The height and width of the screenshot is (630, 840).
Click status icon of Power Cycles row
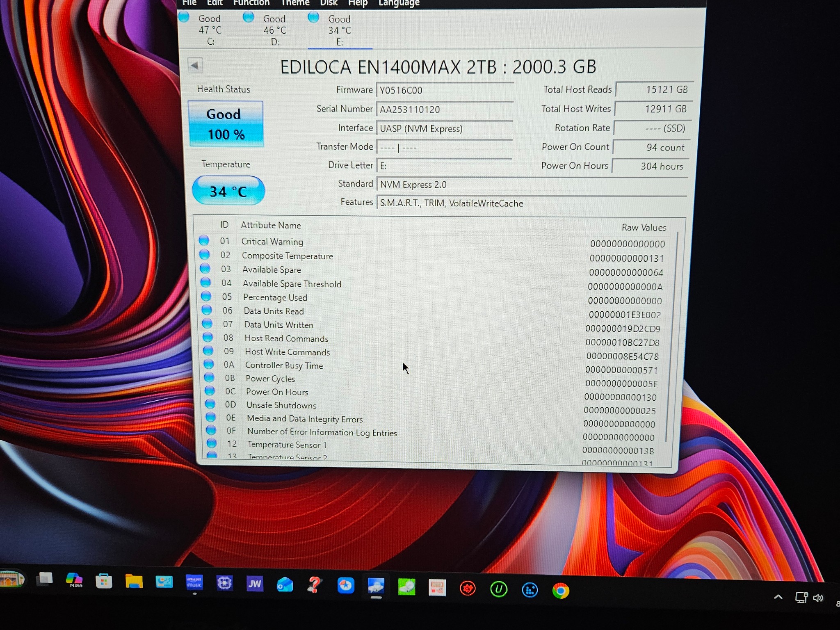pyautogui.click(x=209, y=377)
